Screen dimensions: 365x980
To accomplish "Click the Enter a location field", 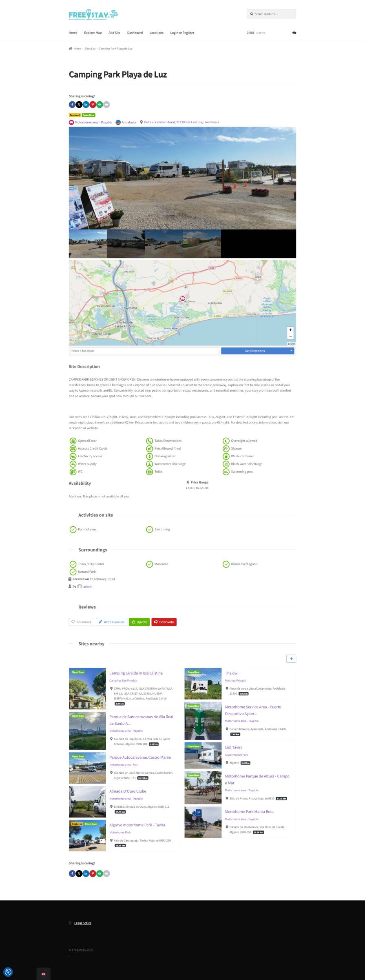I will (x=144, y=351).
